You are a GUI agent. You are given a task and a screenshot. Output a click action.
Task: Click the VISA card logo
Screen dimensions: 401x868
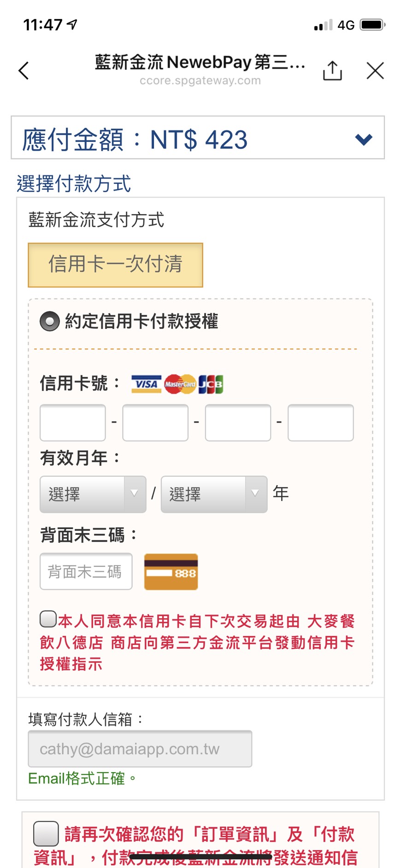click(x=146, y=384)
